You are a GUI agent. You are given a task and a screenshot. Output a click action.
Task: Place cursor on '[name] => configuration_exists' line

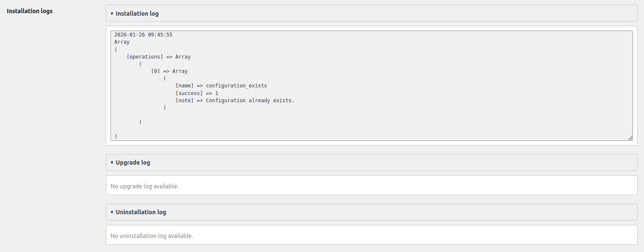click(221, 86)
